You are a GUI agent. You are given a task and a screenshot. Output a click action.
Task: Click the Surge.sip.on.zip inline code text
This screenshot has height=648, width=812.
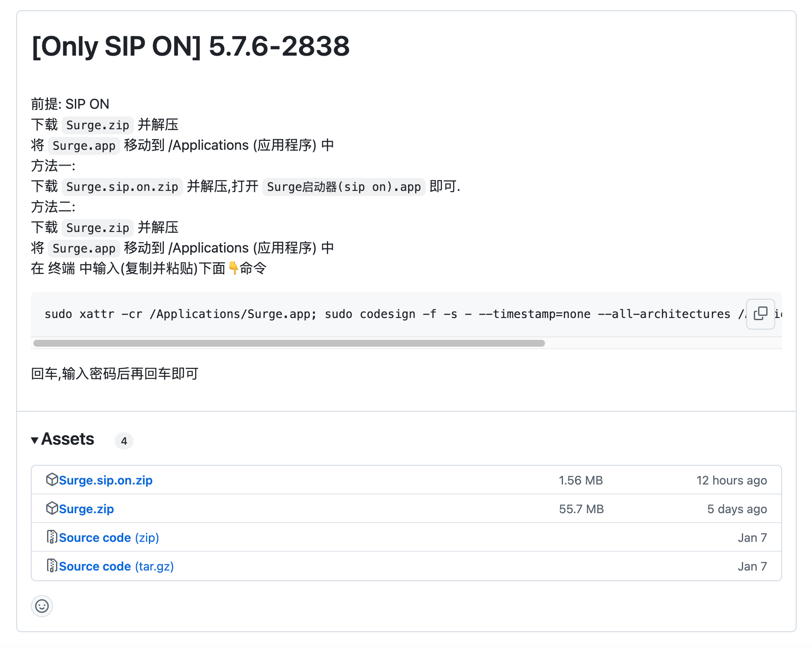click(122, 187)
